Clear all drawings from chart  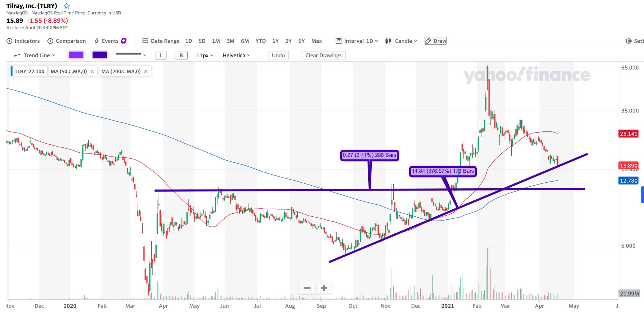point(324,55)
